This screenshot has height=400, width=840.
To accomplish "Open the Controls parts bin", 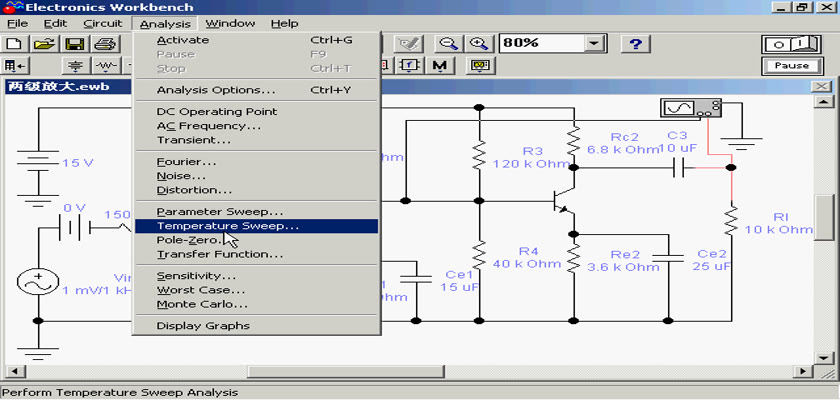I will 410,66.
